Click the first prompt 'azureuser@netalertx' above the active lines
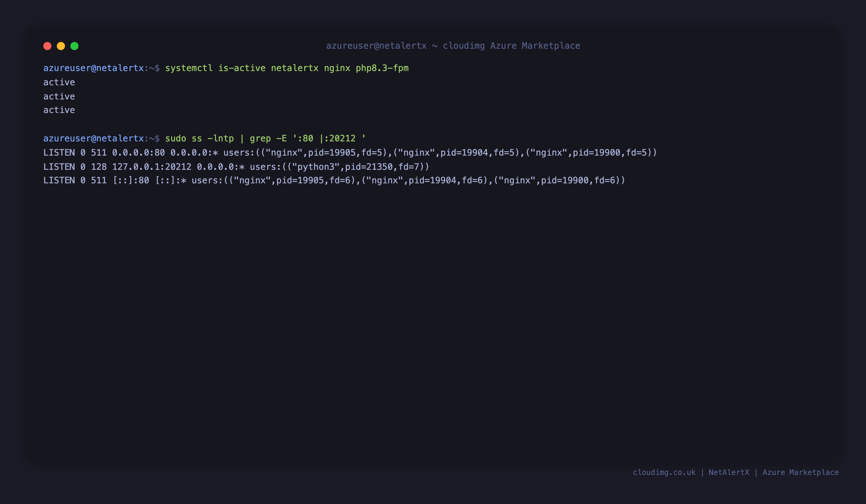The image size is (866, 504). (x=93, y=68)
